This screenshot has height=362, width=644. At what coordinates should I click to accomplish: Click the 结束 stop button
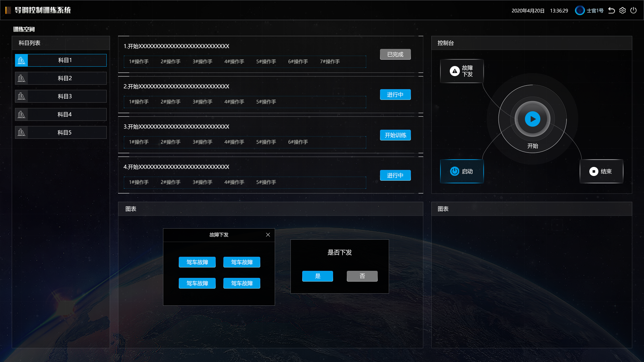click(601, 171)
